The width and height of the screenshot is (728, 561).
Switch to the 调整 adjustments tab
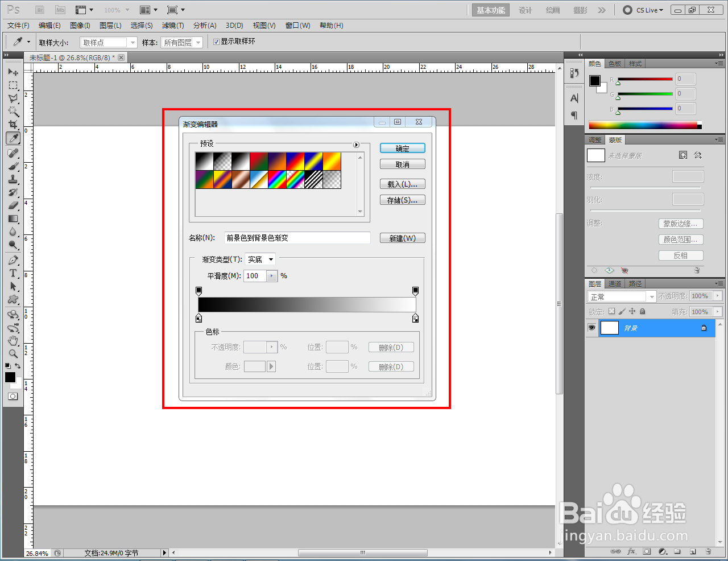coord(595,140)
